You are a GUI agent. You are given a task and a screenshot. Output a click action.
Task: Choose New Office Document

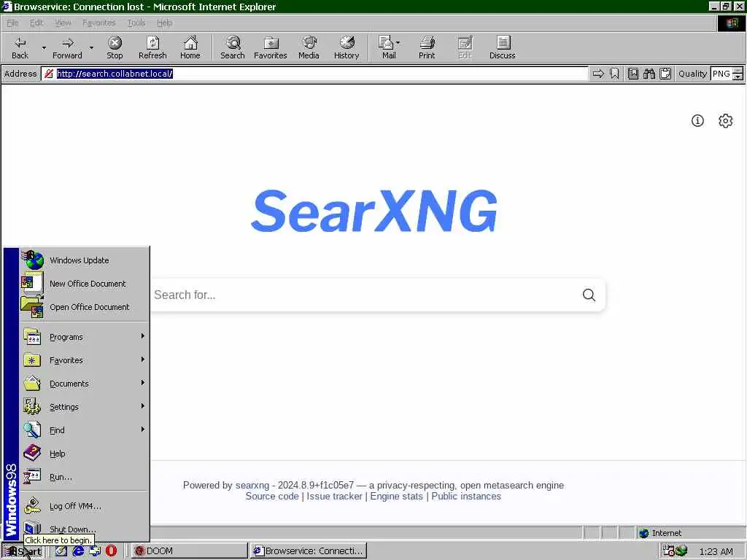84,284
